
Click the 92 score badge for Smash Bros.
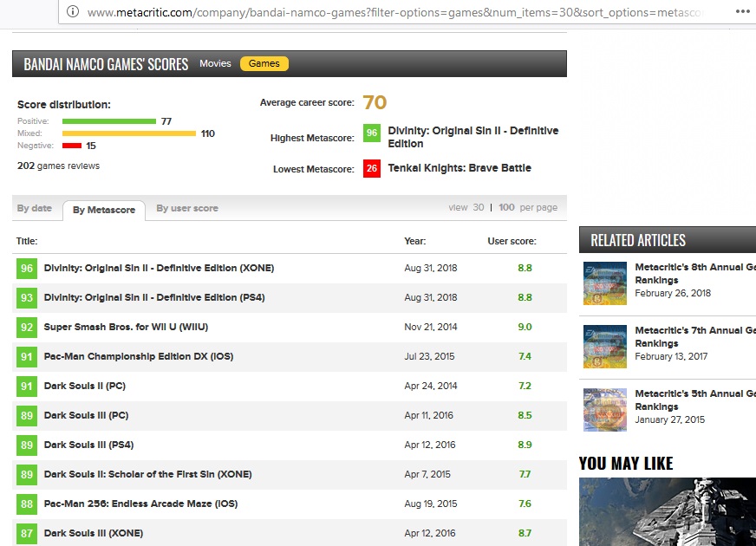click(x=27, y=328)
